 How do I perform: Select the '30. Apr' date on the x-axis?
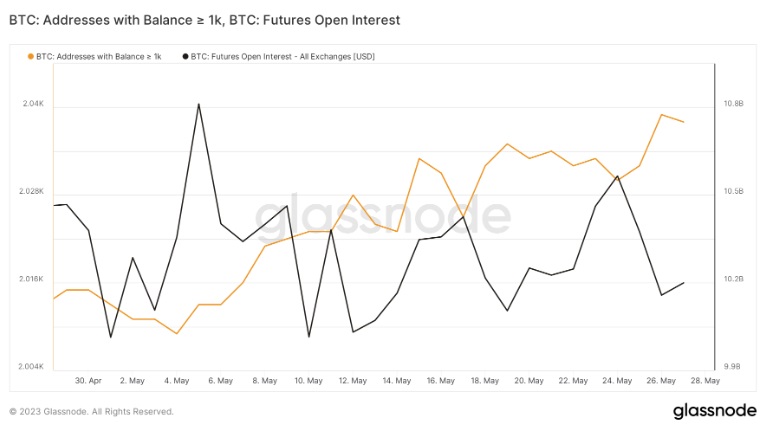(x=89, y=381)
